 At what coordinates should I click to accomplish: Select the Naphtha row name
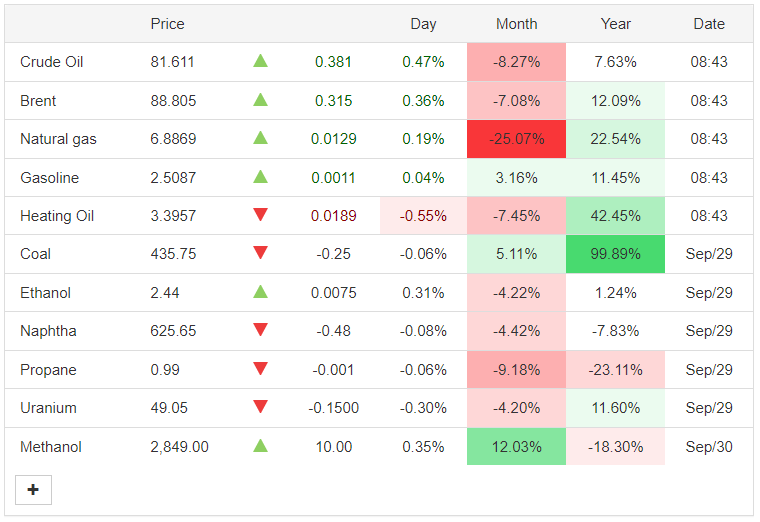coord(48,331)
